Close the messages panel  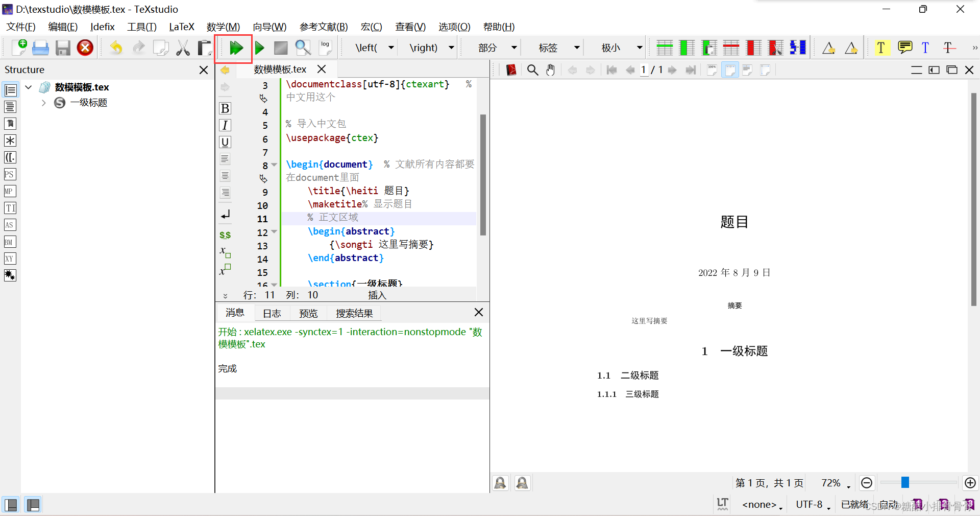coord(479,312)
